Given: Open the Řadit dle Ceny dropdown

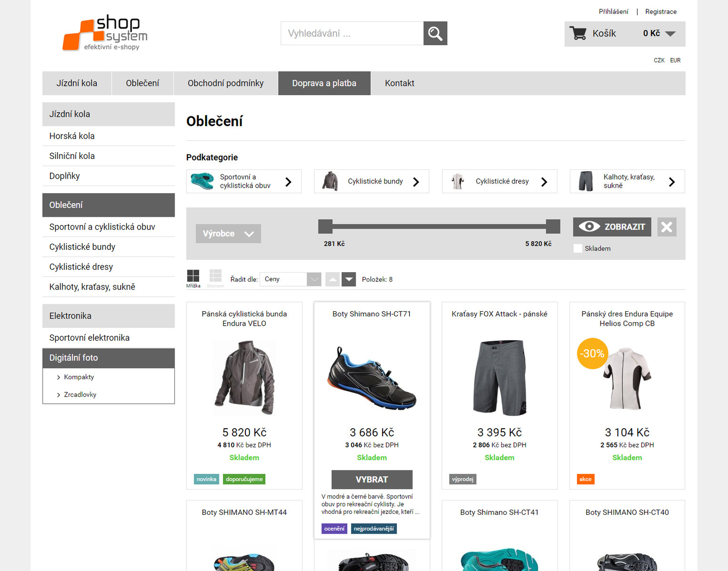Looking at the screenshot, I should [x=291, y=280].
